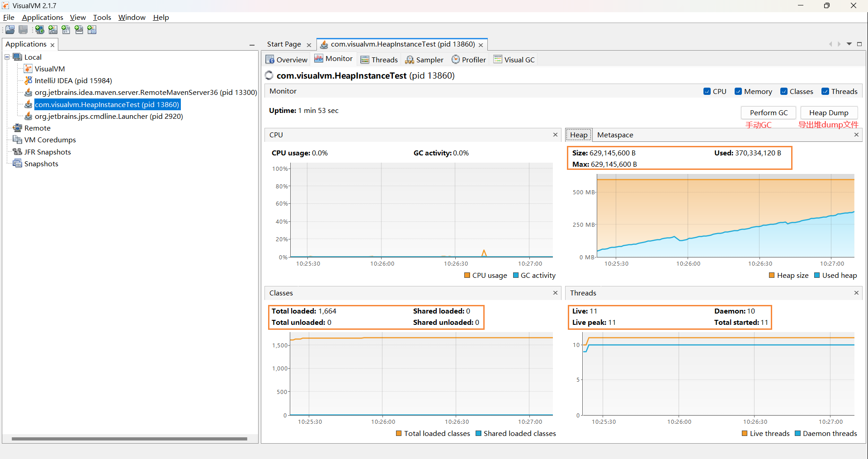Click the blue Used heap legend swatch
The width and height of the screenshot is (868, 459).
point(817,275)
